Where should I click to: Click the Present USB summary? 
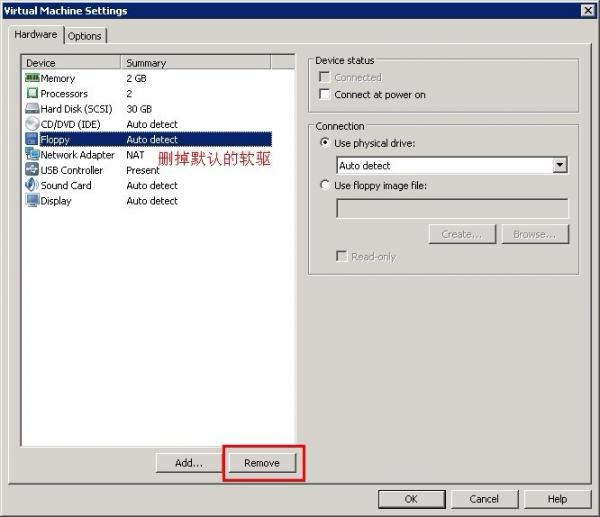coord(143,170)
